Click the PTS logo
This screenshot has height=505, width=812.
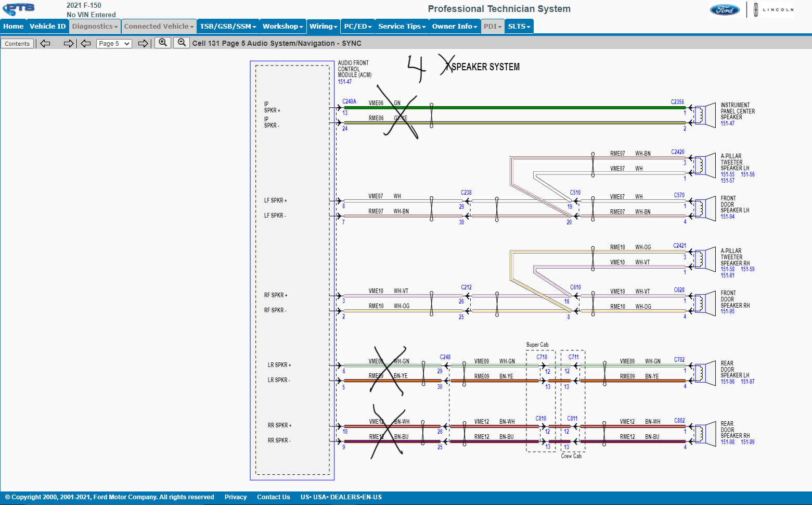click(19, 8)
